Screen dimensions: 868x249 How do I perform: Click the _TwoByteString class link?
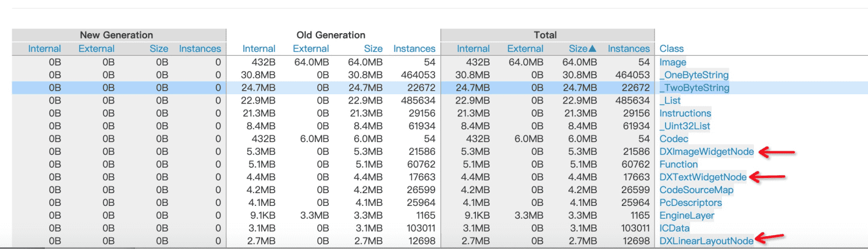coord(694,88)
